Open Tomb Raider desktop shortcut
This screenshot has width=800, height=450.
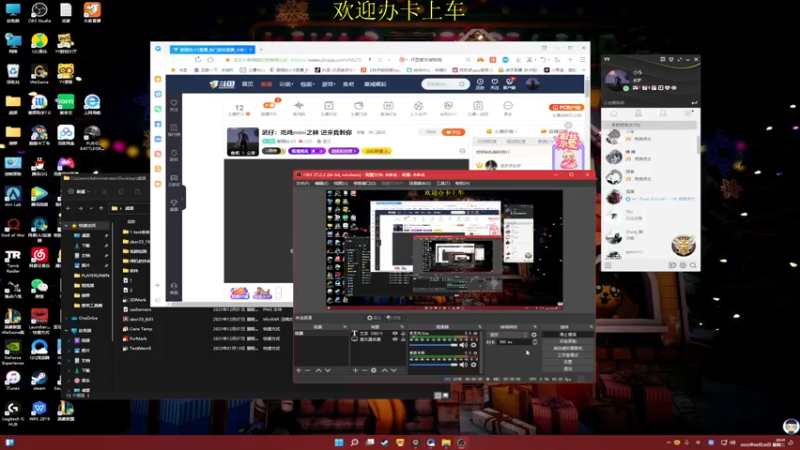(13, 260)
